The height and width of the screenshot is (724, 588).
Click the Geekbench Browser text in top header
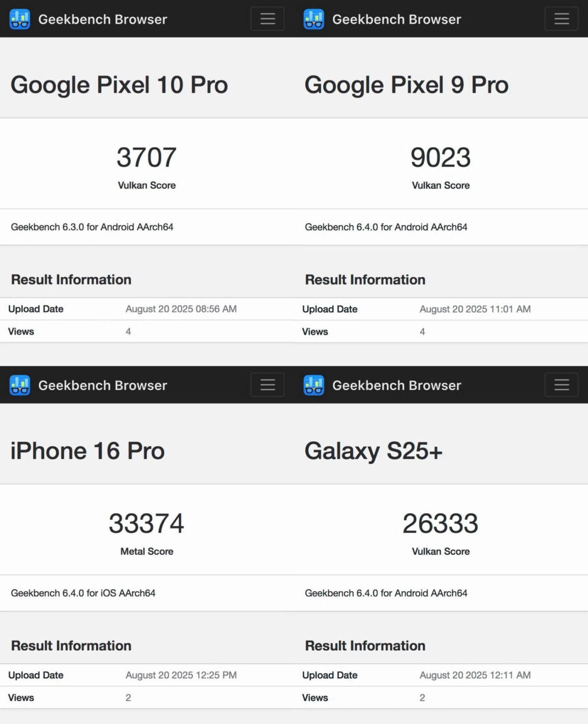click(102, 19)
